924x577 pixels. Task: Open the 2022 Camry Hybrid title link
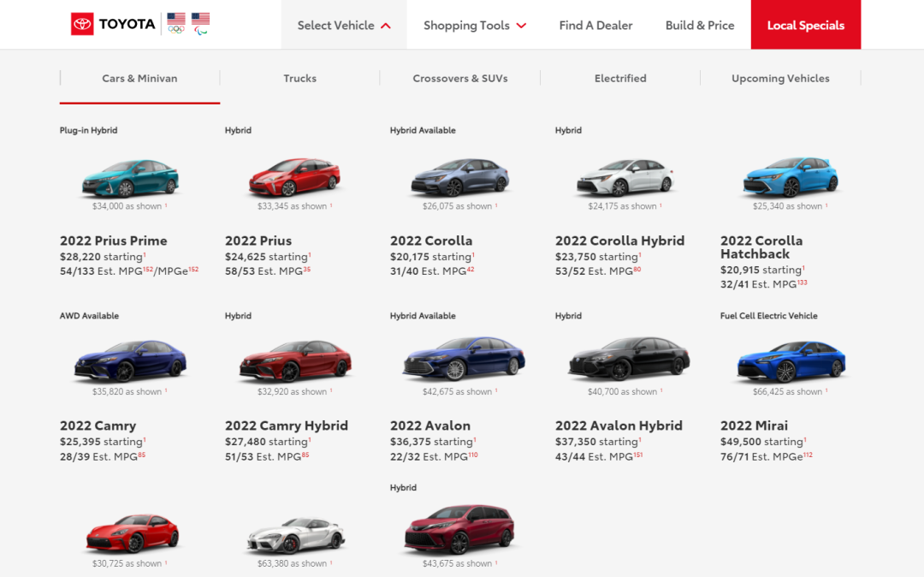[x=287, y=425]
